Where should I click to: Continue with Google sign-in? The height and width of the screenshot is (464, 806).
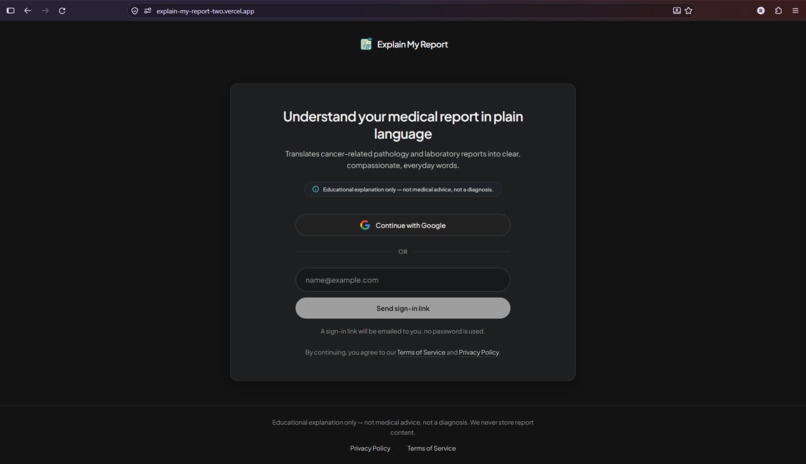402,225
